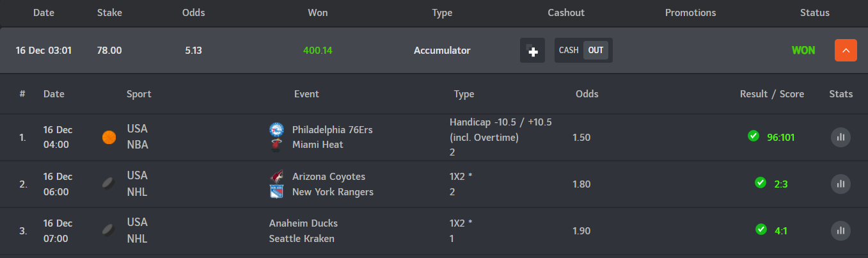Open stats for Coyotes vs Rangers
The image size is (868, 258).
tap(840, 184)
